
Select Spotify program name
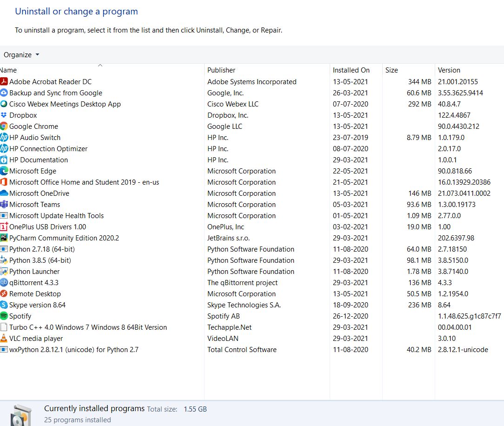click(20, 316)
